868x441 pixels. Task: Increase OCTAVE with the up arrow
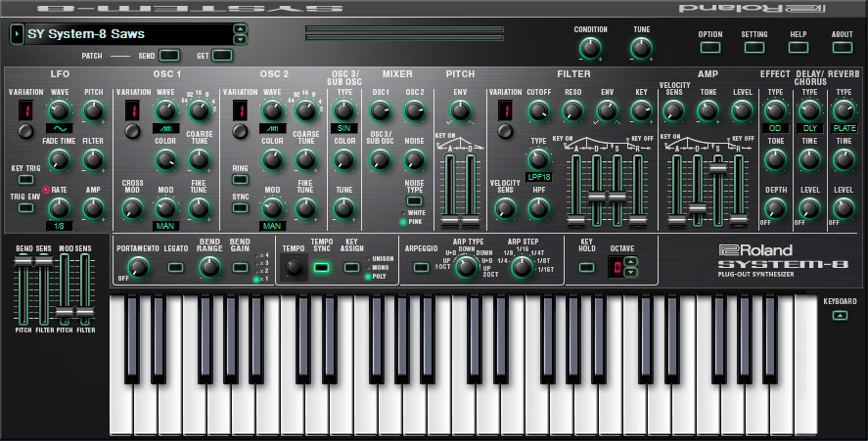[630, 262]
